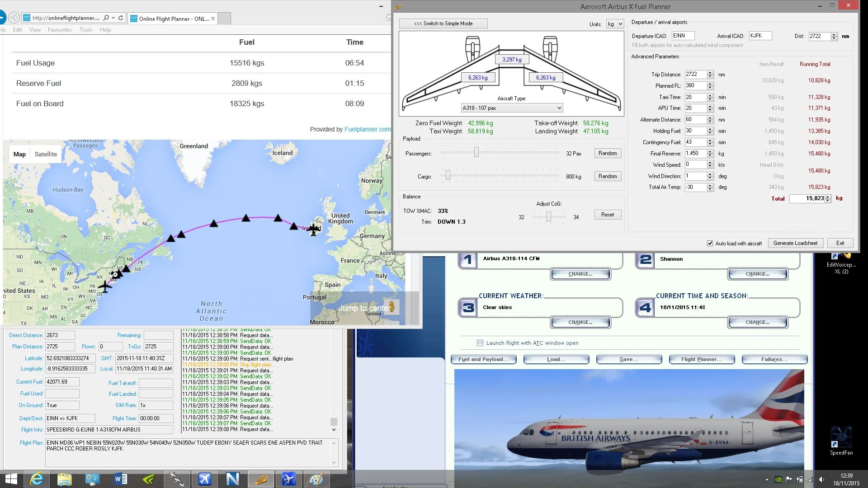The image size is (868, 488).
Task: Click Fuel and Payload button in FSX
Action: pyautogui.click(x=483, y=359)
